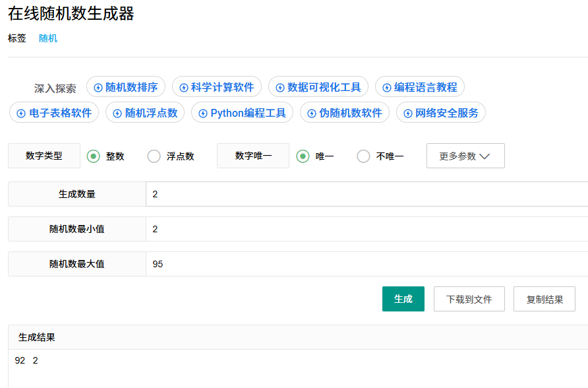Viewport: 588px width, 388px height.
Task: Select the 唯一 radio option
Action: (x=303, y=156)
